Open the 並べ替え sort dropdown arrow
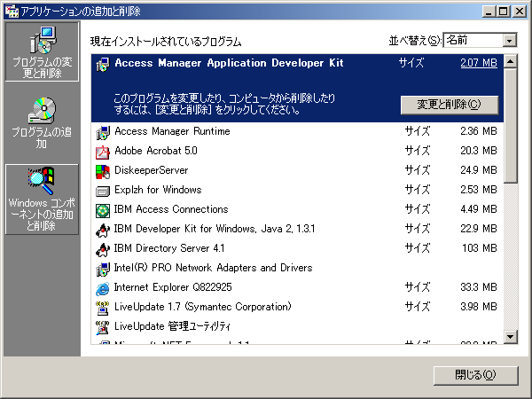Viewport: 532px width, 399px height. point(509,41)
